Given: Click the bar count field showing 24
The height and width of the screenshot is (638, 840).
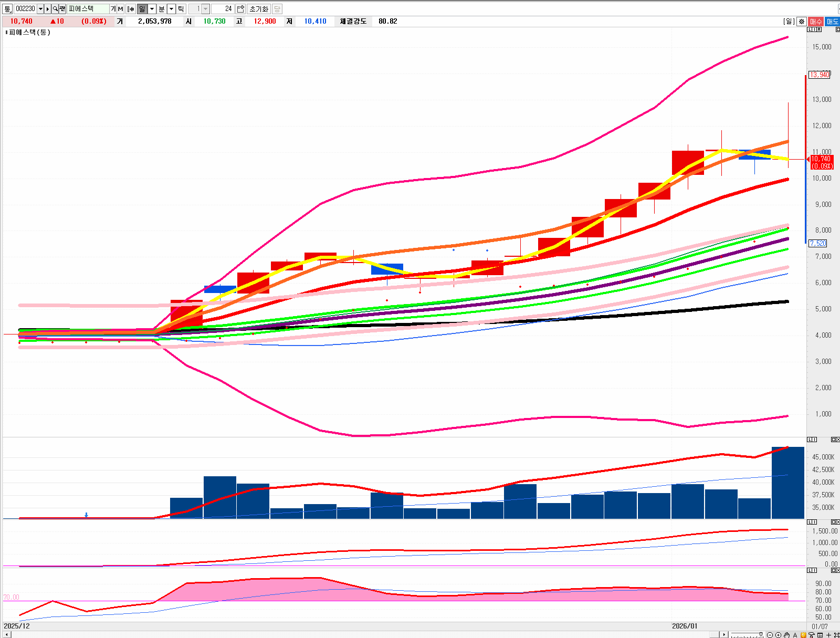Looking at the screenshot, I should [x=223, y=9].
